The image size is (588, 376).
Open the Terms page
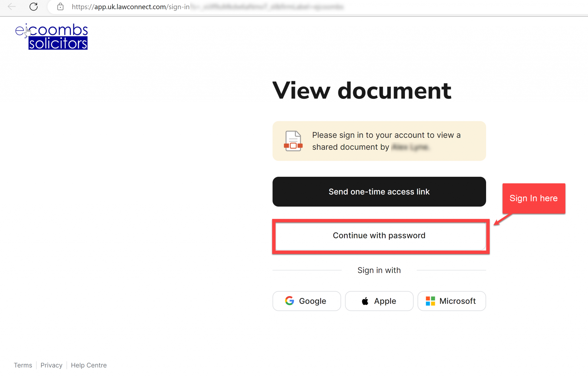pyautogui.click(x=23, y=365)
